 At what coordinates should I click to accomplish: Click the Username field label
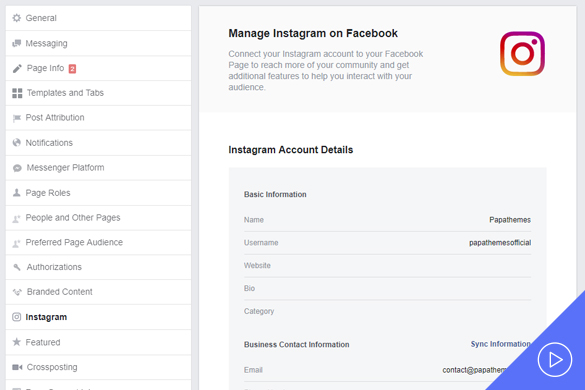[x=261, y=243]
